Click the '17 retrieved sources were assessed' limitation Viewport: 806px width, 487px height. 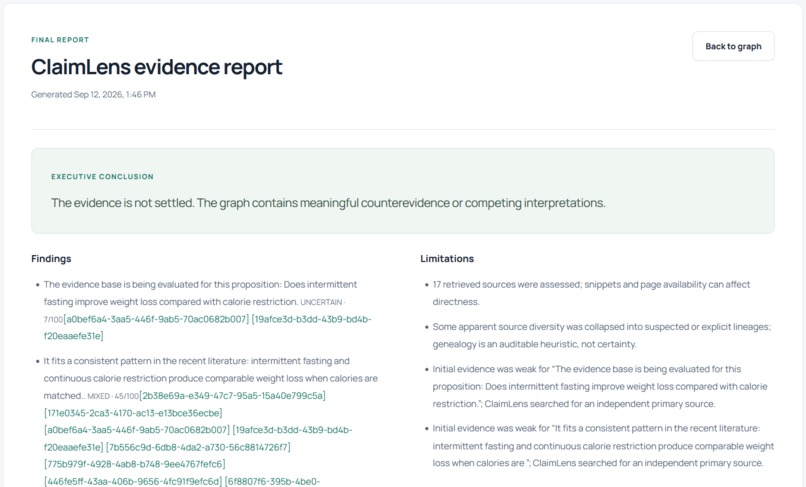pos(591,293)
